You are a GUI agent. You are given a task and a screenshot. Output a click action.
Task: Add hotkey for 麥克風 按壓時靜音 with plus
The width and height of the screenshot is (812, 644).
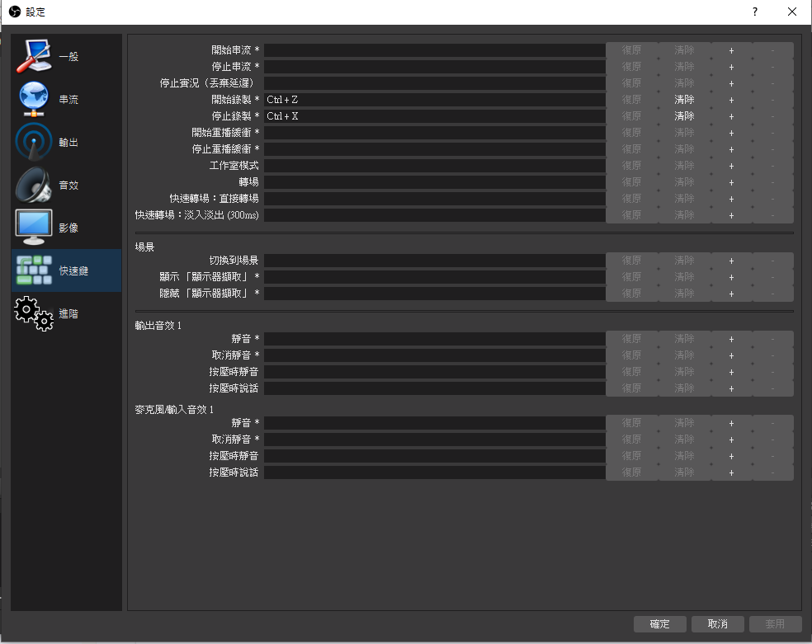731,456
